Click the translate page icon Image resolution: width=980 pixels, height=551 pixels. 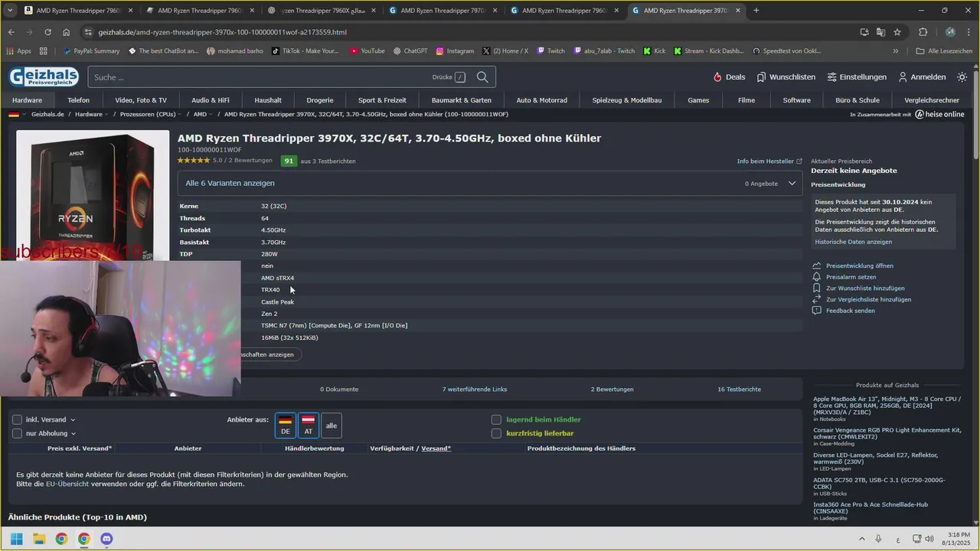point(880,32)
